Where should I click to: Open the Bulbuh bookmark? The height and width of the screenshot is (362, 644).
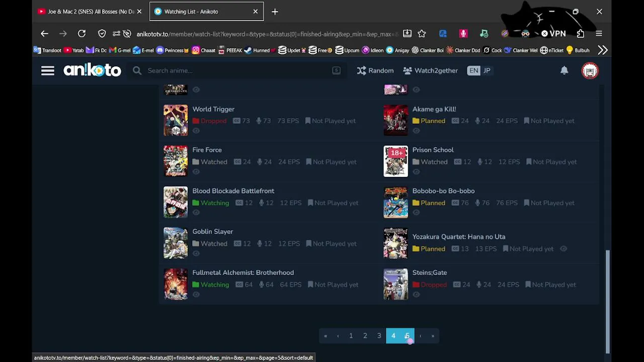(578, 50)
